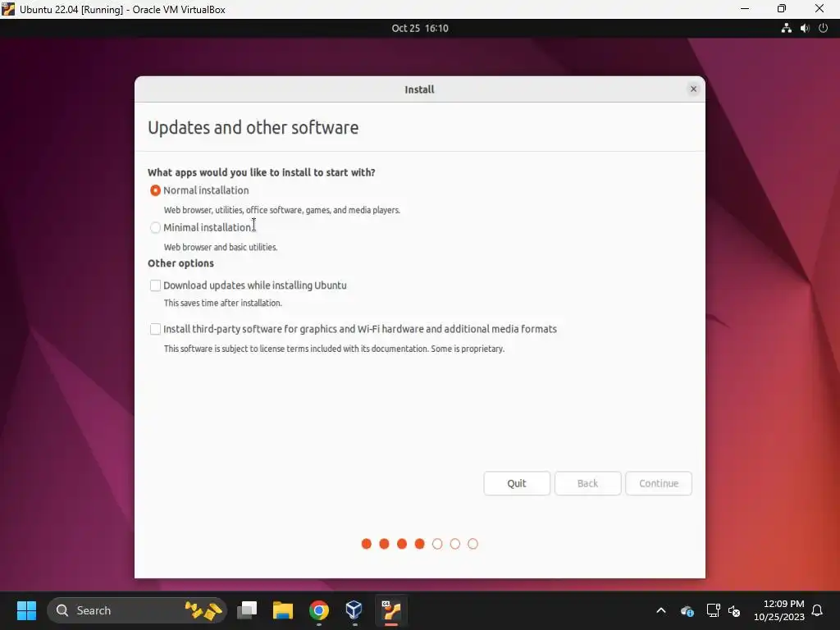Click the 'Other options' label
The width and height of the screenshot is (840, 630).
point(180,263)
